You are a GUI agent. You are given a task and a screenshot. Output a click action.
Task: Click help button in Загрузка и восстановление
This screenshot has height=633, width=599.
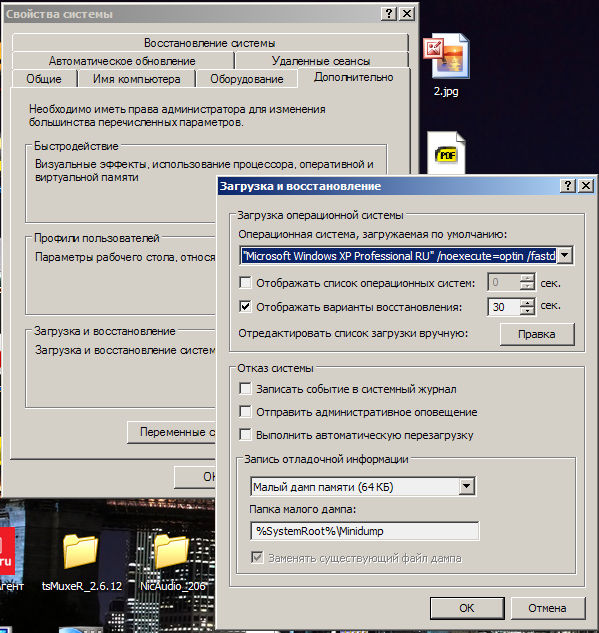(x=568, y=186)
